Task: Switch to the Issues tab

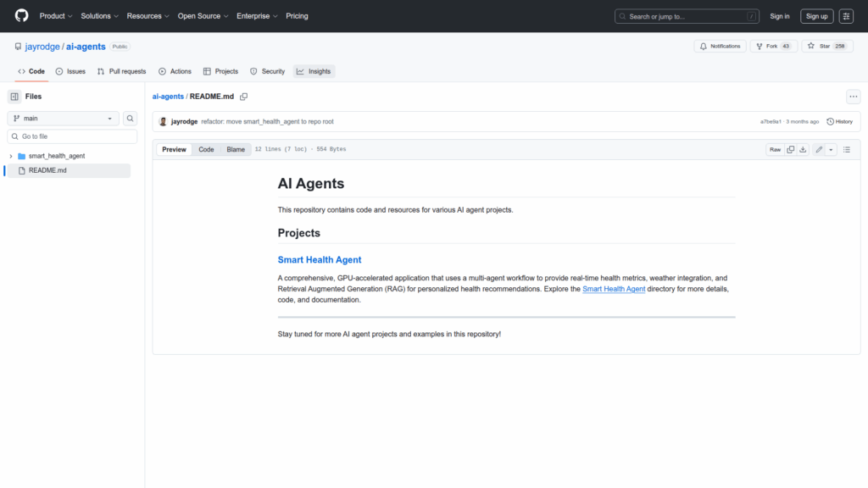Action: [70, 71]
